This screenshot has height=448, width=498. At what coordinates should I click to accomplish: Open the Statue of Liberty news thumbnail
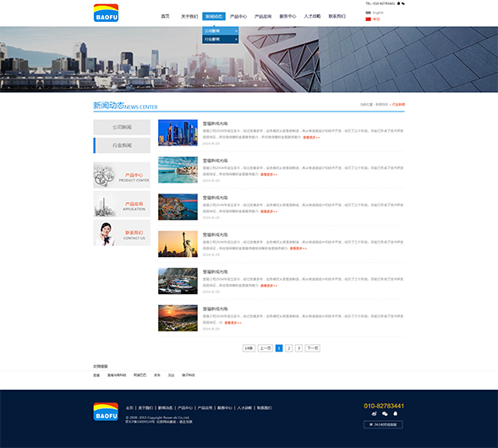(x=178, y=244)
